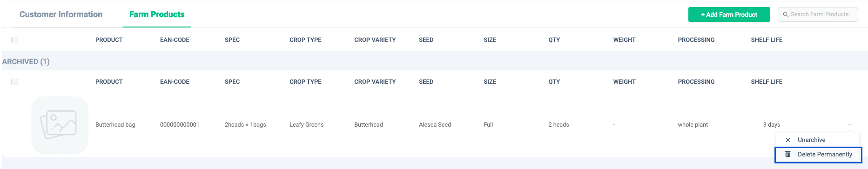The image size is (868, 169).
Task: Click the top PRODUCT column header
Action: pos(109,40)
